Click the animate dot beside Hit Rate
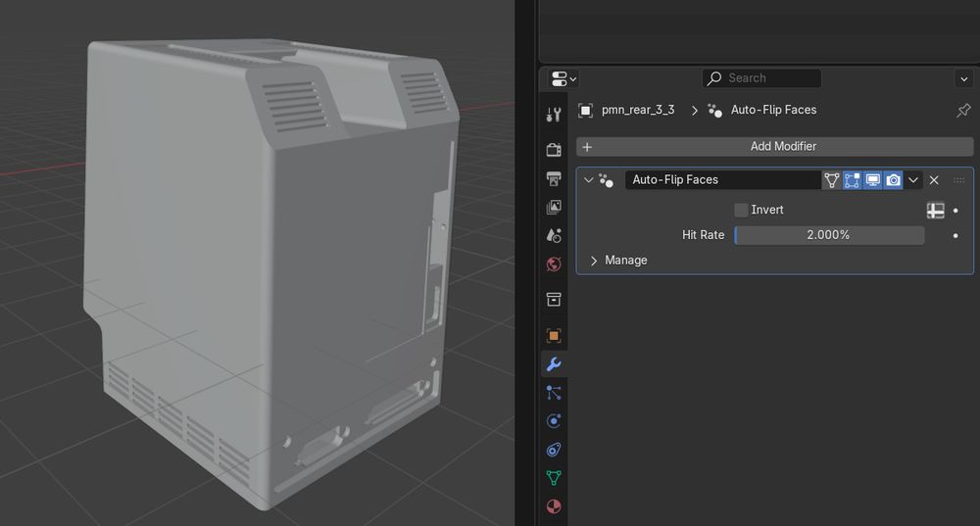Viewport: 980px width, 526px height. pyautogui.click(x=955, y=235)
